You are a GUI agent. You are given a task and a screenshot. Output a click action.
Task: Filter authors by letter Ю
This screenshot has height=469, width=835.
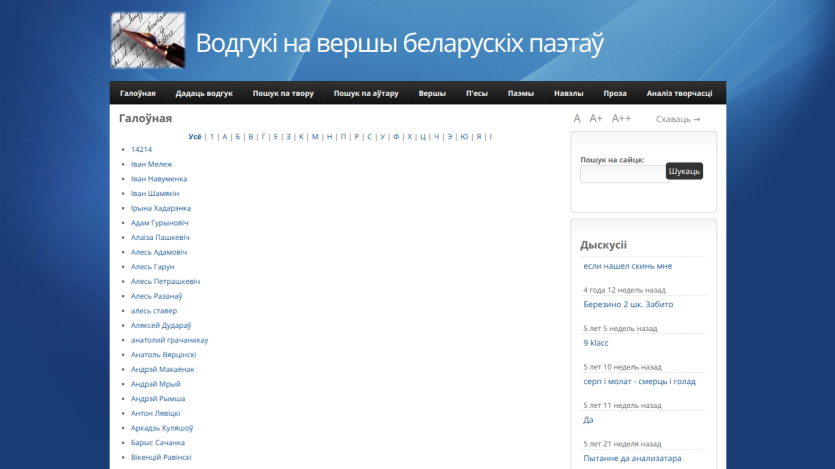click(x=464, y=137)
